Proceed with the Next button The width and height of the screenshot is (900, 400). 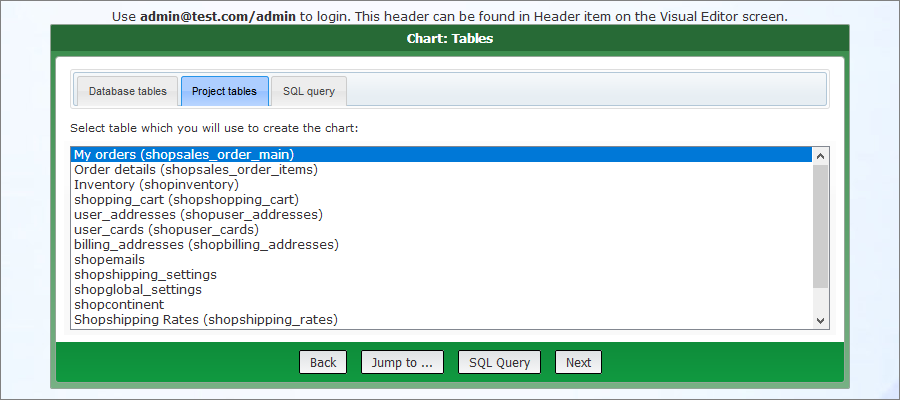click(579, 362)
